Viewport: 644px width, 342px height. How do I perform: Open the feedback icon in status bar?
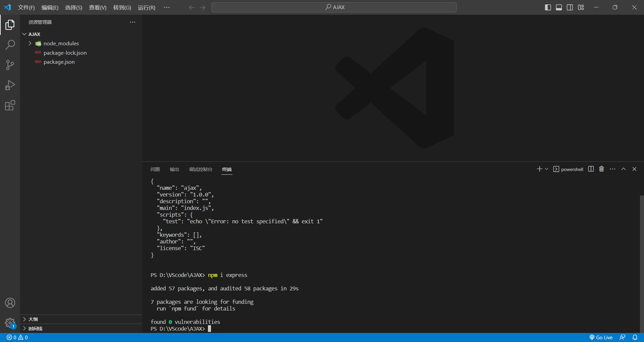click(623, 337)
